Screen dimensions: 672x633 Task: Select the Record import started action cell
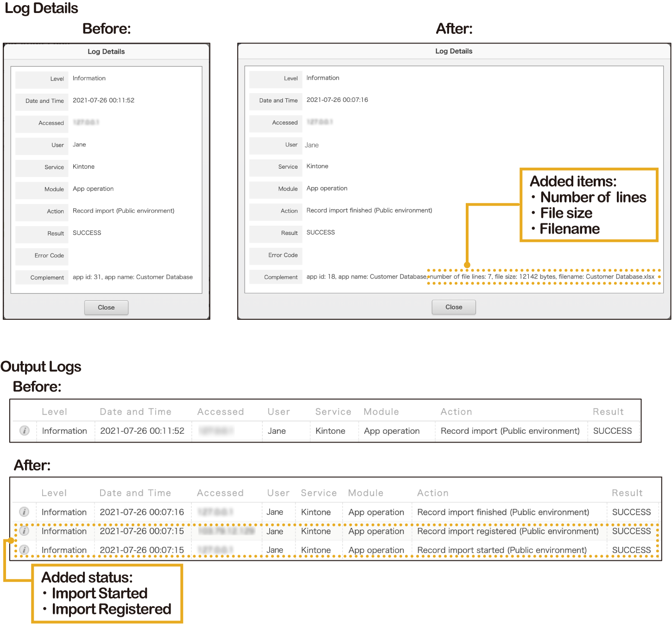click(501, 550)
